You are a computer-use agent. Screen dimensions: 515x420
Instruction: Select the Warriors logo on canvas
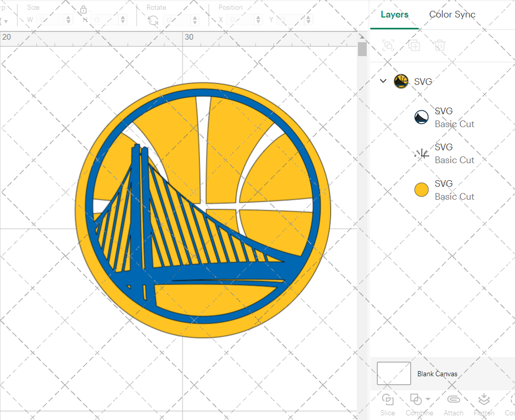[x=203, y=210]
